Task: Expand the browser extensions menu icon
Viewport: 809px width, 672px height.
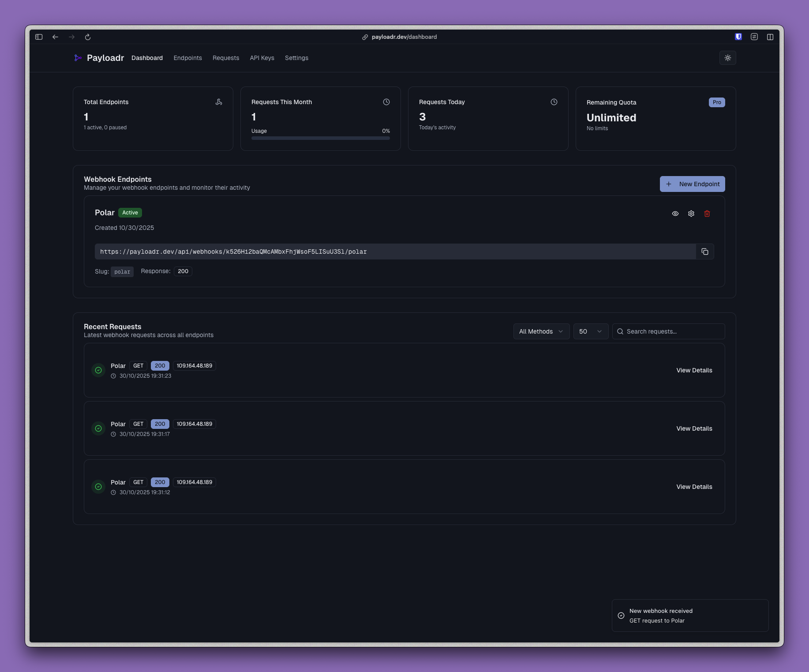Action: (754, 37)
